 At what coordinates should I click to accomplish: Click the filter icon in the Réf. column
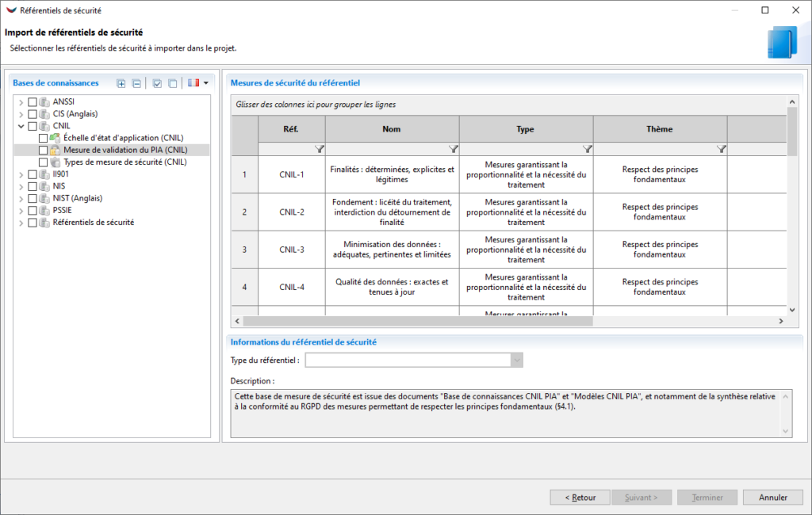(x=319, y=149)
